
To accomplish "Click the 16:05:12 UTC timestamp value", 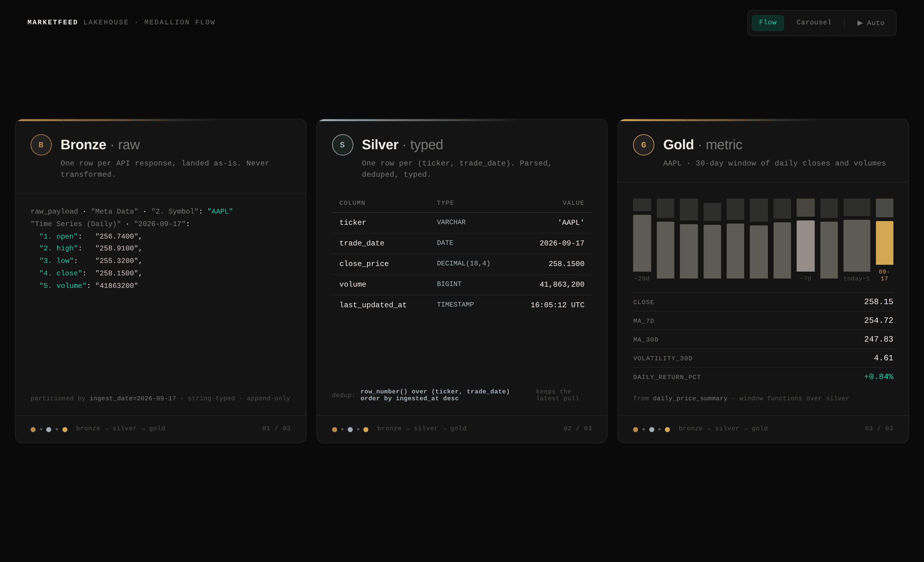I will click(557, 305).
